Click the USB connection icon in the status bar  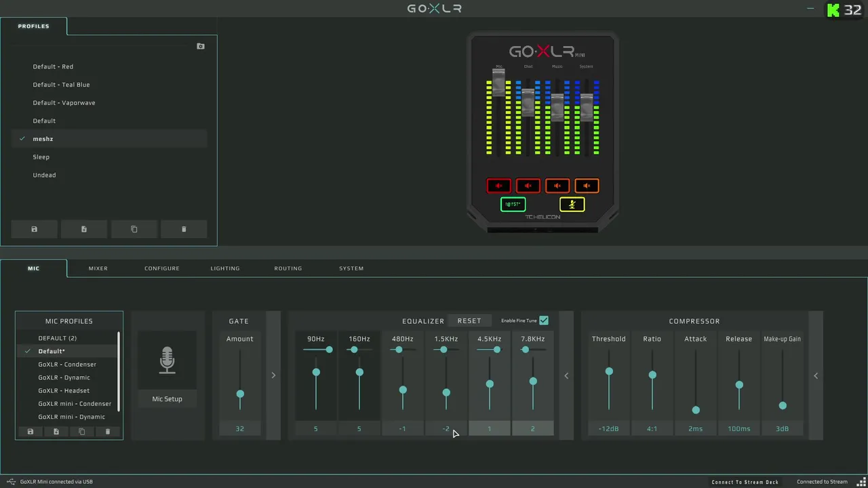(x=11, y=482)
